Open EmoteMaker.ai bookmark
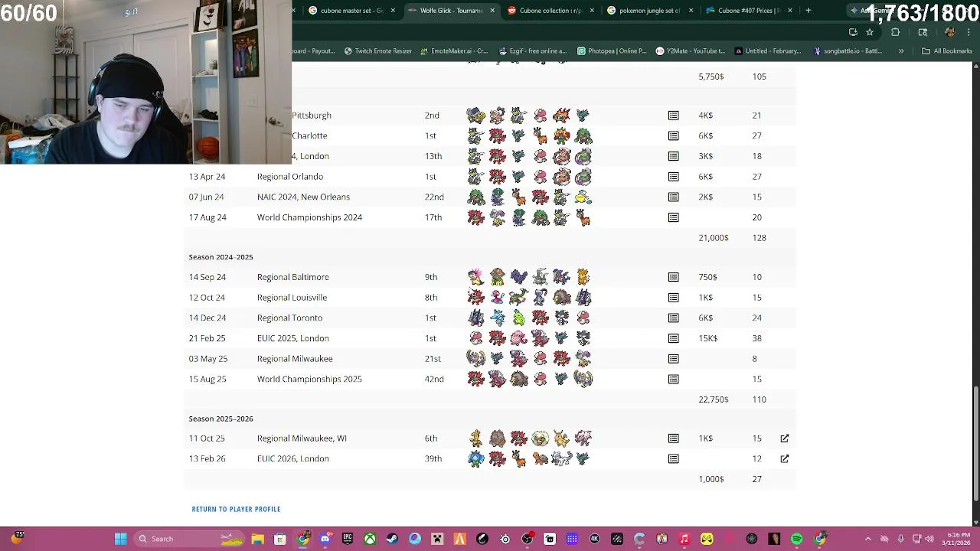 tap(454, 51)
